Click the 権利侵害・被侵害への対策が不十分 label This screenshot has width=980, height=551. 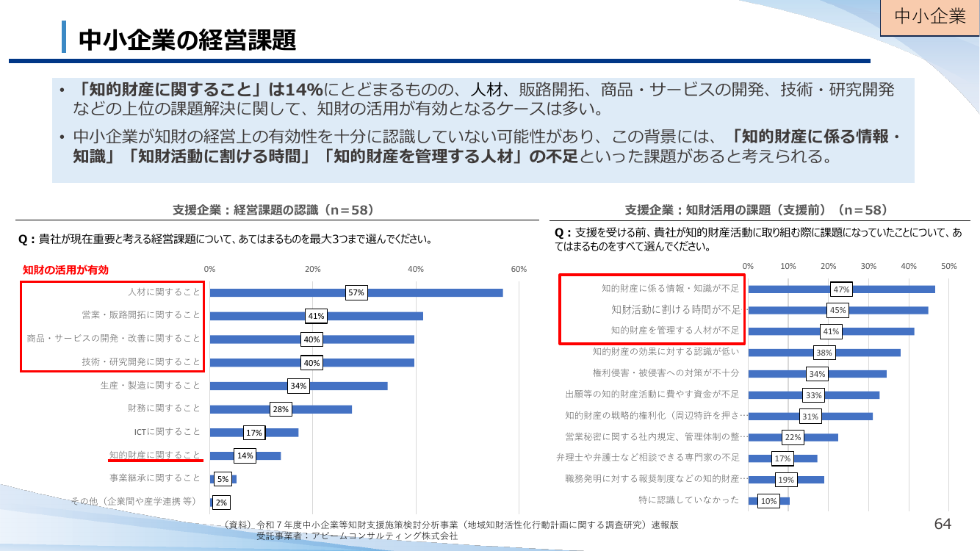666,373
